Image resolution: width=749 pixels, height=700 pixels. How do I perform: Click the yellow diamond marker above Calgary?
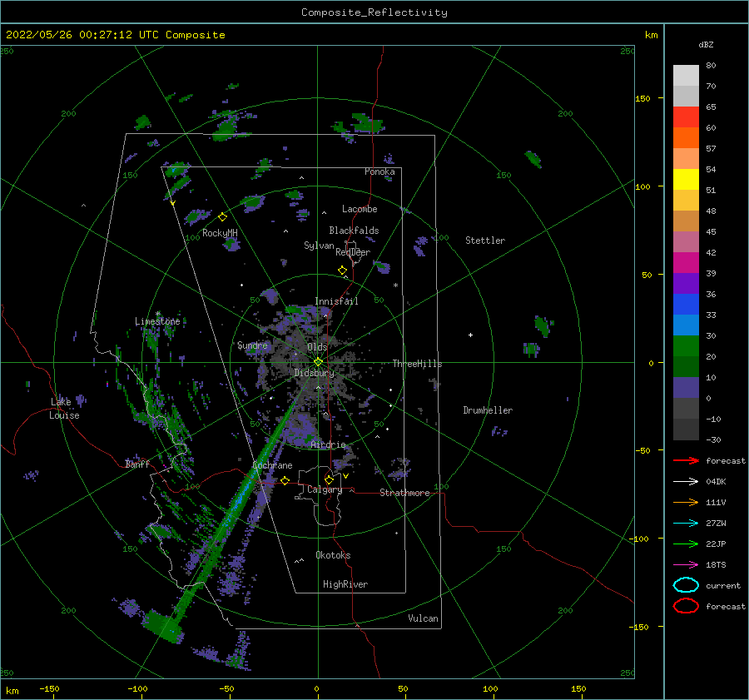click(329, 479)
